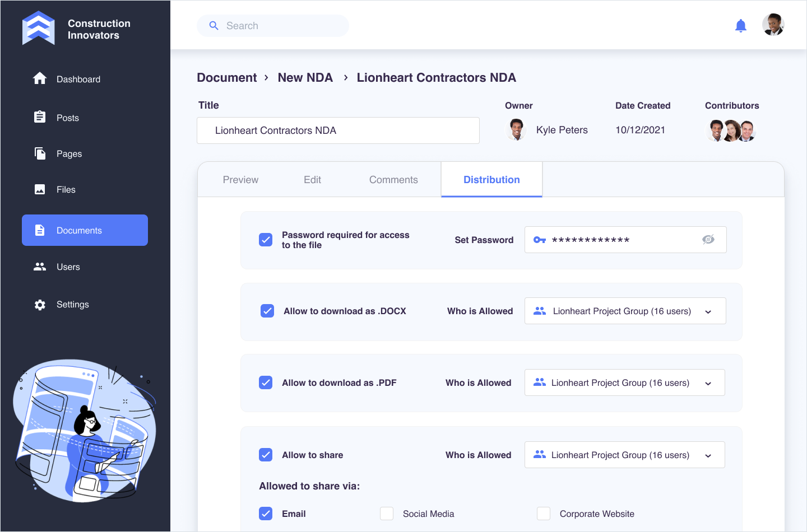
Task: Navigate to Document breadcrumb link
Action: coord(226,77)
